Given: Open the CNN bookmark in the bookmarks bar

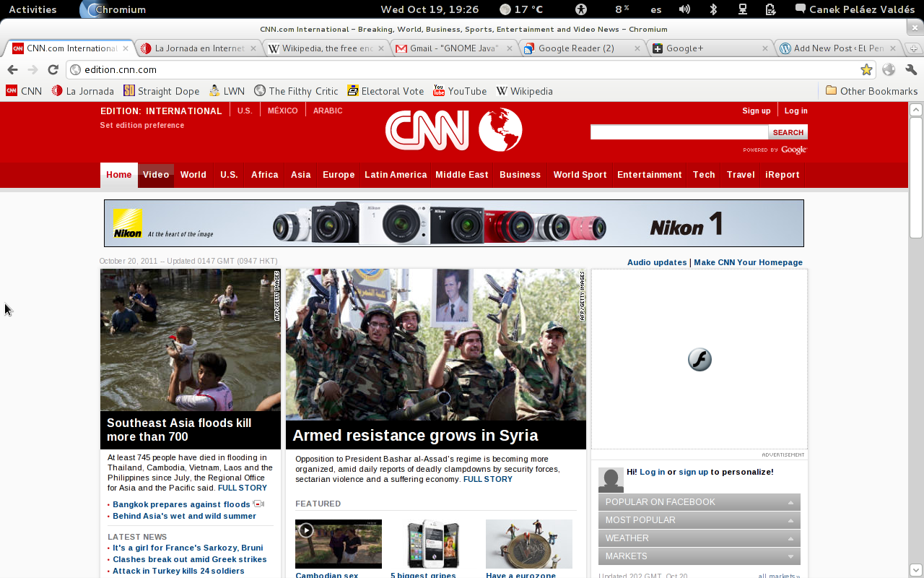Looking at the screenshot, I should [24, 91].
